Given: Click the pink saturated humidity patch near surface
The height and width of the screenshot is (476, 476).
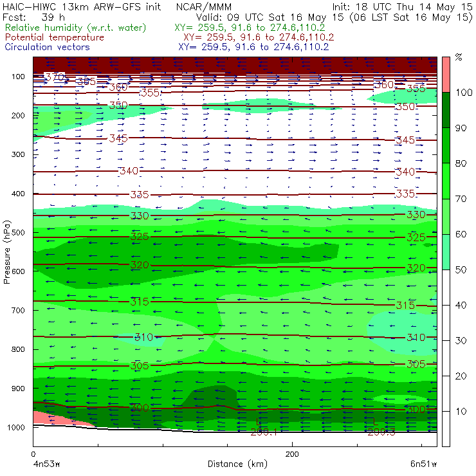Looking at the screenshot, I should coord(58,419).
